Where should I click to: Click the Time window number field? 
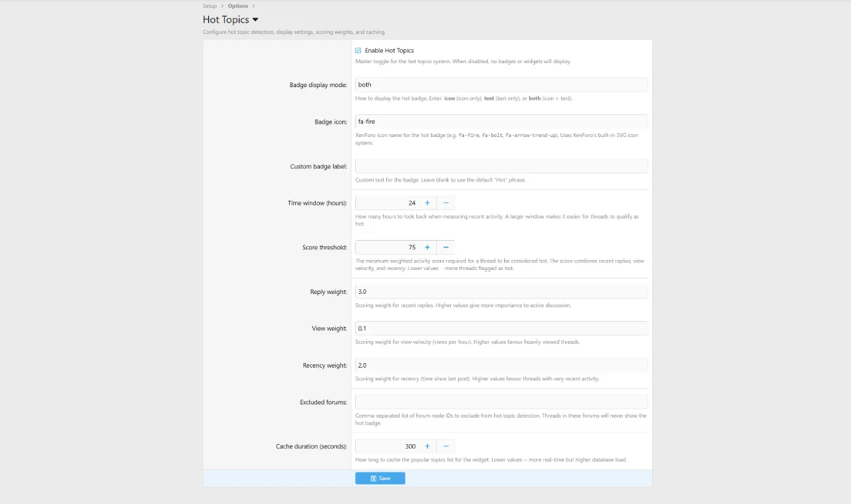387,203
